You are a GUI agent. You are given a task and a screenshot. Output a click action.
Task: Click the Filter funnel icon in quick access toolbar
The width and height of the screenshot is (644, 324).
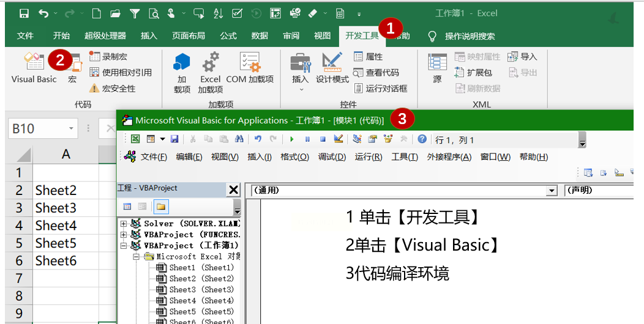click(x=135, y=13)
